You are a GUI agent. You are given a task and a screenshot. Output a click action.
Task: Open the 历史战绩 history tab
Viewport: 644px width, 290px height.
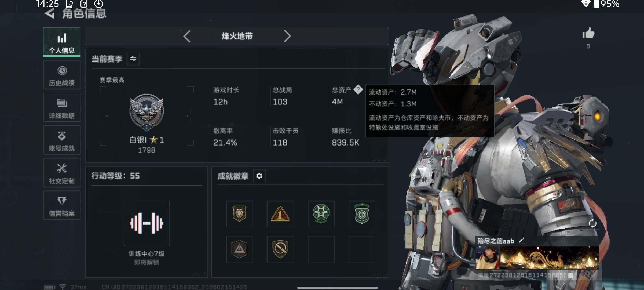coord(62,75)
